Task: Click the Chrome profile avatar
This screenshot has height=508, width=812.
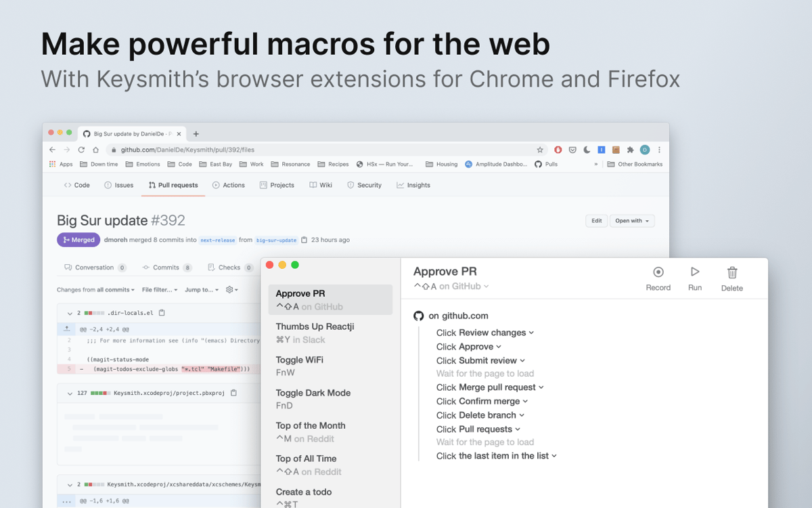Action: point(644,149)
